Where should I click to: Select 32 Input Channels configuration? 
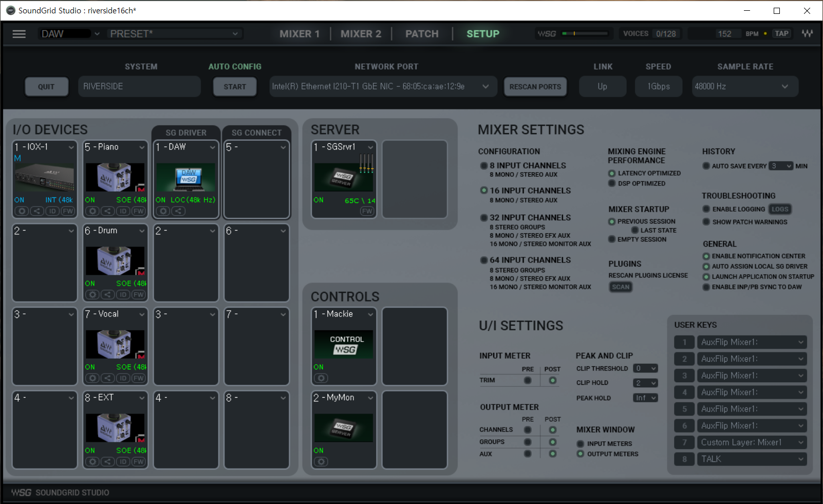click(x=484, y=218)
